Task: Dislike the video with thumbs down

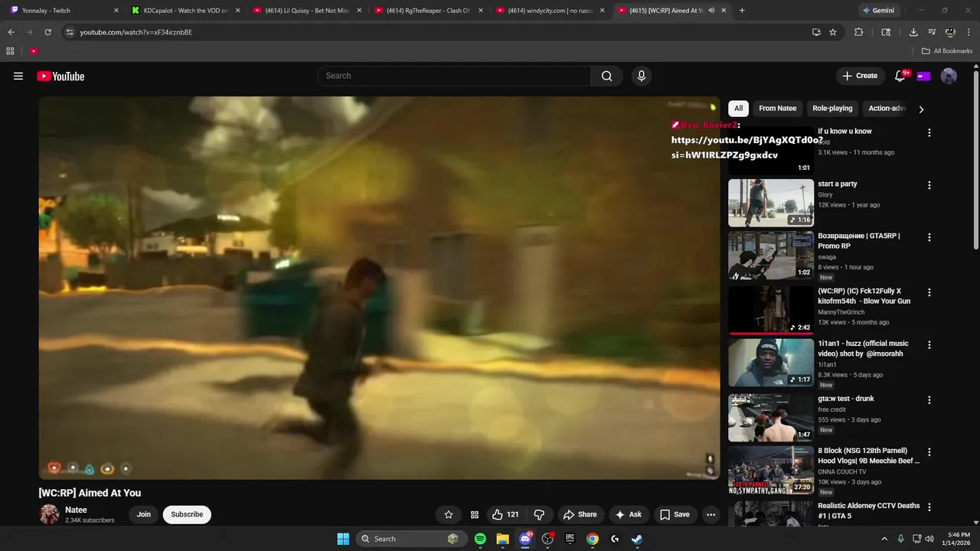Action: pyautogui.click(x=539, y=514)
